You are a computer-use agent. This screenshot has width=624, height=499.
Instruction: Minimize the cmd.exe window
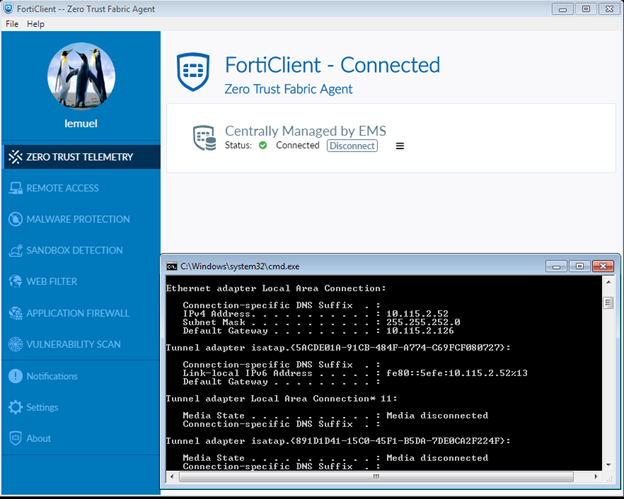click(x=556, y=266)
